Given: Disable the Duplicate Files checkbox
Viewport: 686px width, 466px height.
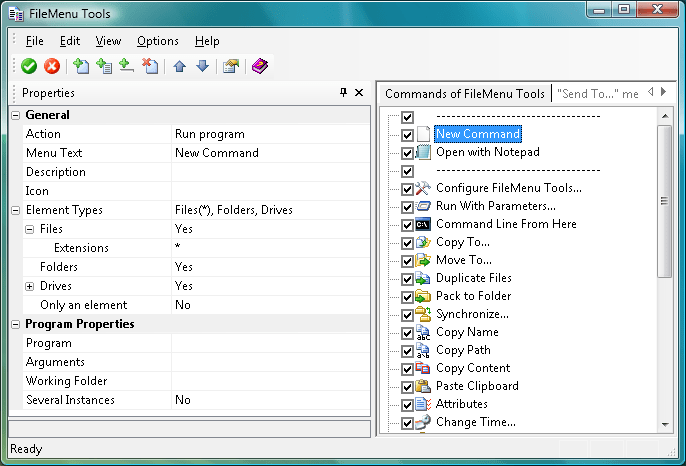Looking at the screenshot, I should click(x=407, y=279).
